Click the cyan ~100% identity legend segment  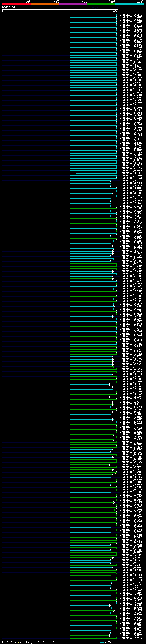pos(130,4)
